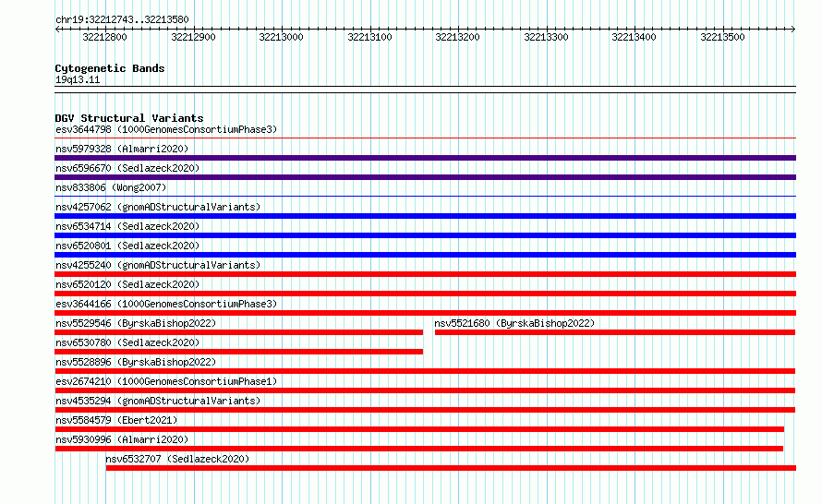Open variant nsv6530780 (Sedlazeck2020) label

127,342
